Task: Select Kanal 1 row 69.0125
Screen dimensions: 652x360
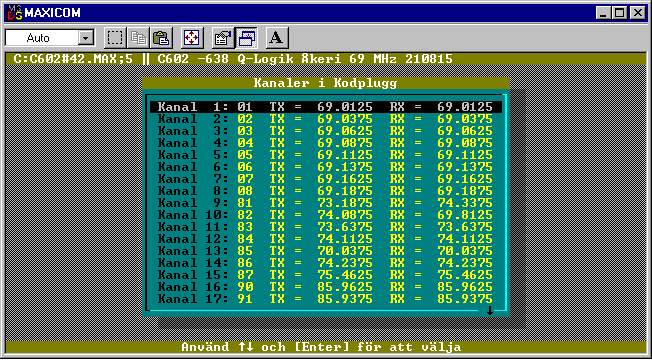Action: tap(326, 107)
